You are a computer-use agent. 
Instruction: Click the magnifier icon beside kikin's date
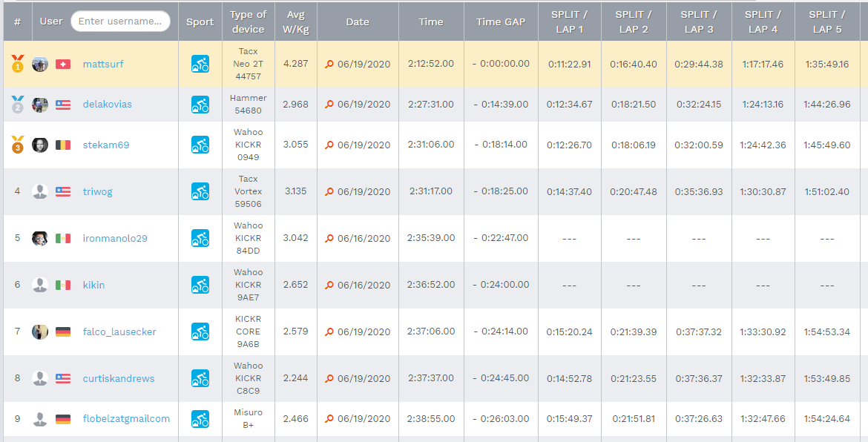pos(329,285)
